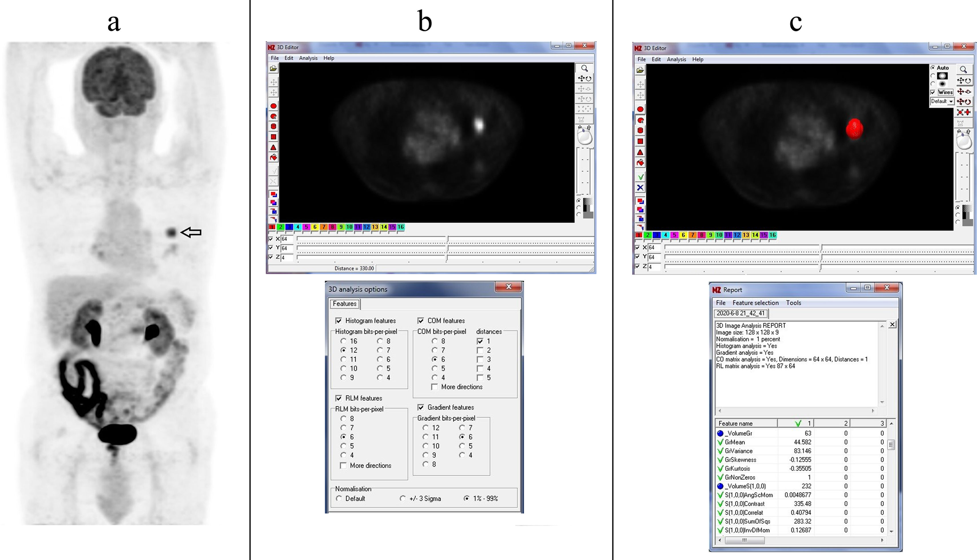The width and height of the screenshot is (977, 560).
Task: Click magnifier zoom icon in right 3D Editor
Action: tap(963, 69)
